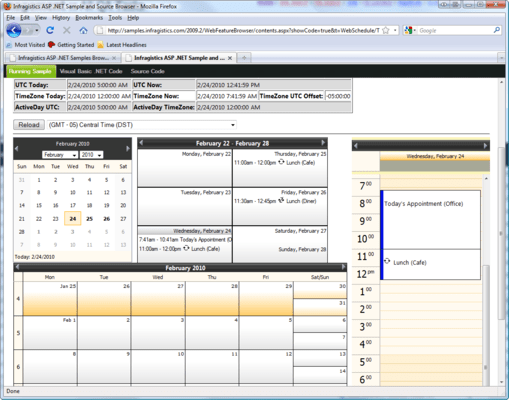Viewport: 509px width, 400px height.
Task: Open the File menu
Action: point(10,18)
